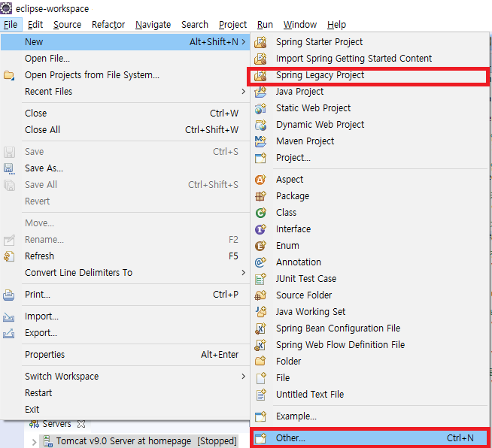Expand the New submenu arrow
492x448 pixels.
(244, 42)
